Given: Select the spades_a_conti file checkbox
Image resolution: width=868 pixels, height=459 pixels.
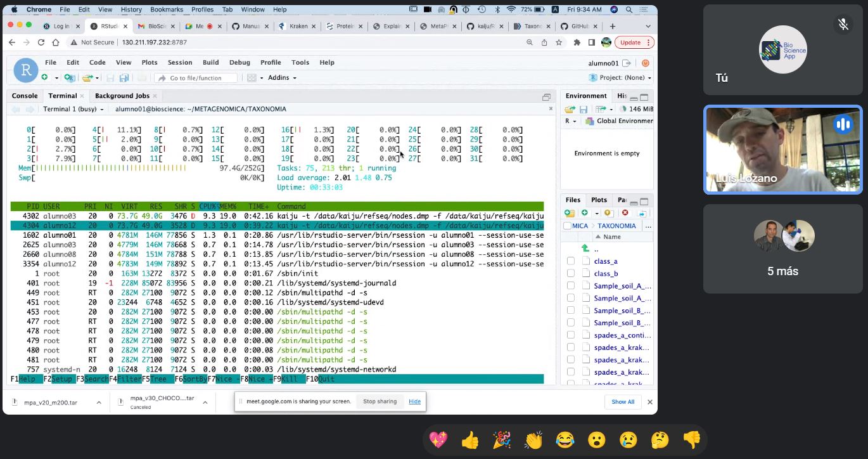Looking at the screenshot, I should click(571, 335).
